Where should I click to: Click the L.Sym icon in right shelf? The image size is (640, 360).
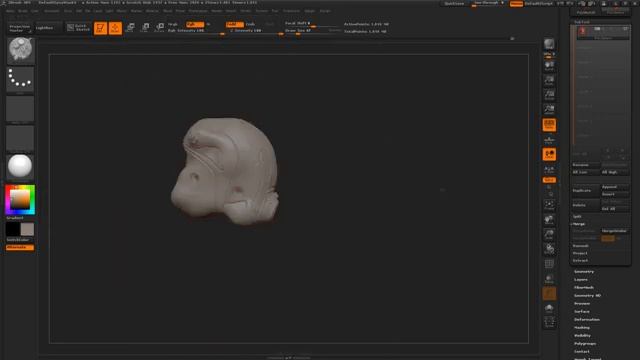(x=549, y=169)
